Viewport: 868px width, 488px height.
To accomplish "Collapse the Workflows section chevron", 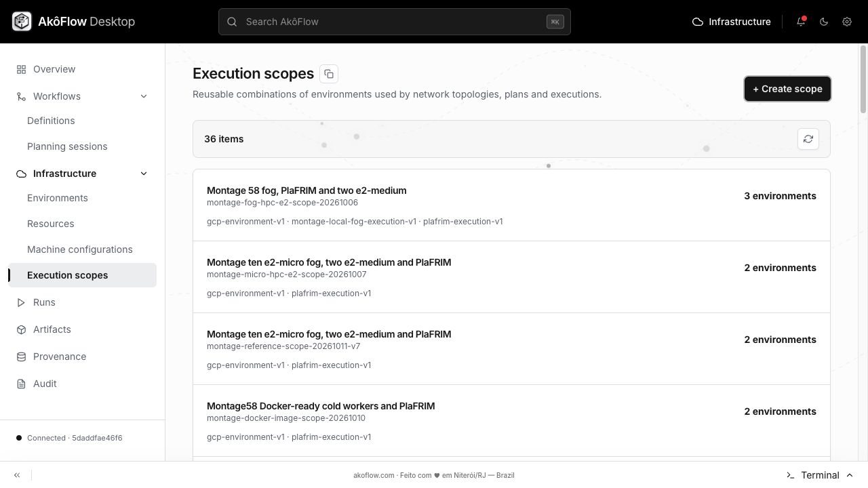I will click(x=144, y=96).
